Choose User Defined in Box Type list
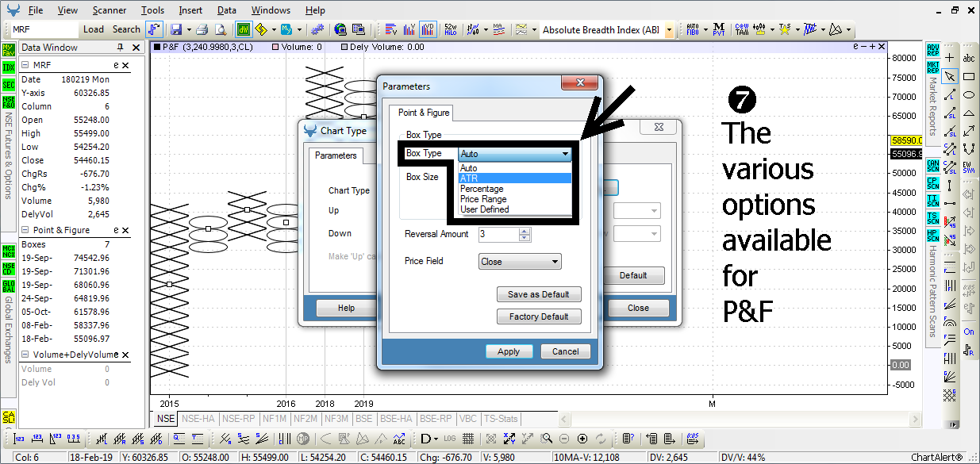Screen dimensions: 980x464 (x=515, y=209)
